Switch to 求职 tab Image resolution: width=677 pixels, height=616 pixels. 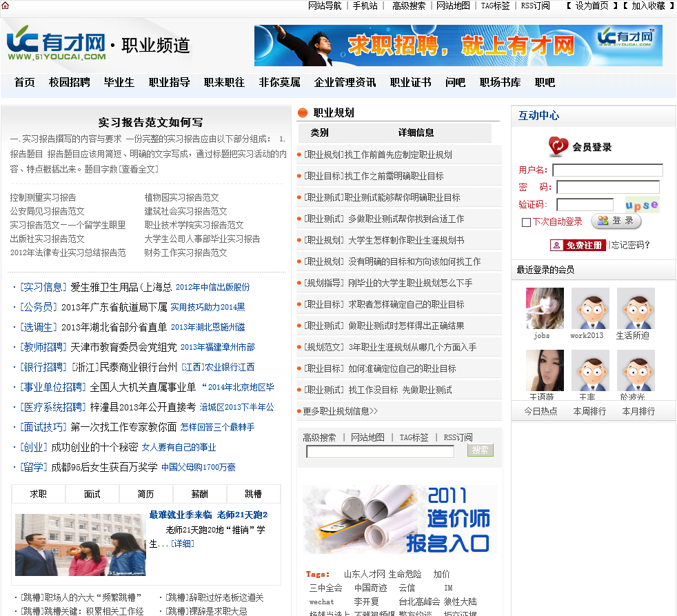(39, 494)
